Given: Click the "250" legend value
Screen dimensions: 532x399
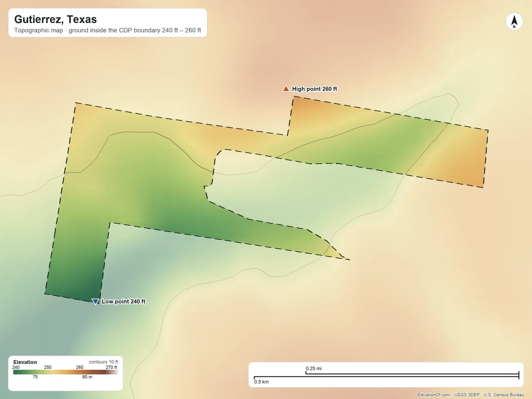Looking at the screenshot, I should (48, 367).
